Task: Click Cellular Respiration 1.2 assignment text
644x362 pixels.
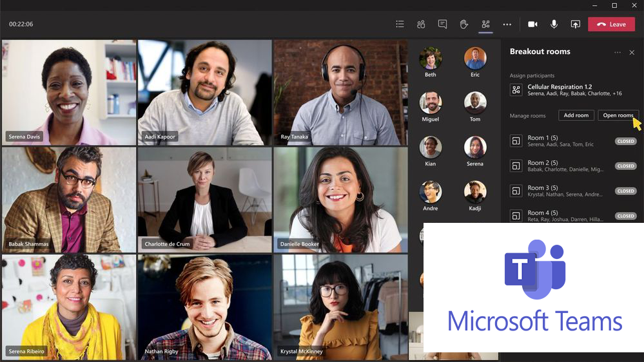Action: point(560,87)
